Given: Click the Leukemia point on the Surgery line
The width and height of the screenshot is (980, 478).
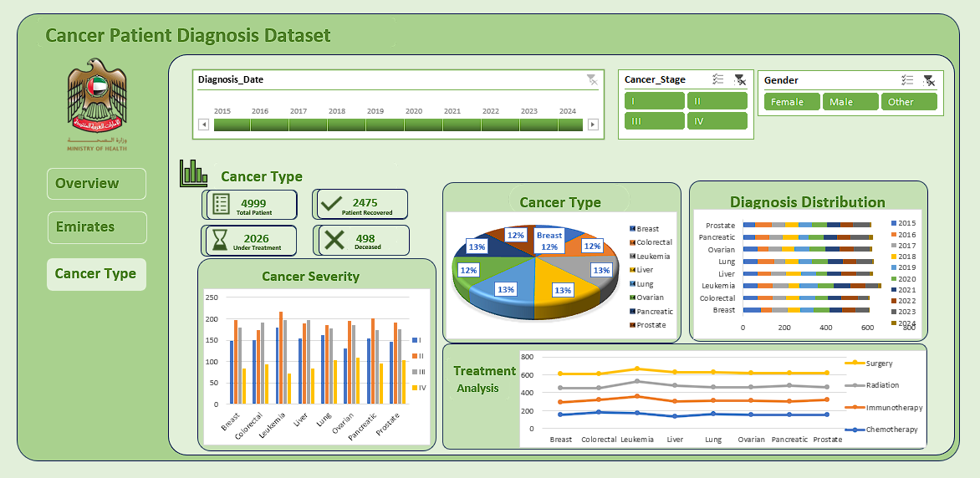Looking at the screenshot, I should tap(637, 369).
